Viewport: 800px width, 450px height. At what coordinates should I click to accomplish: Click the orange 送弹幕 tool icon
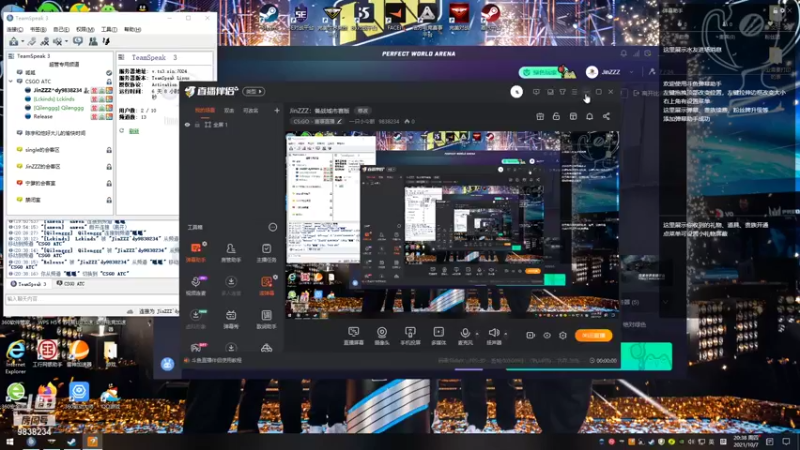266,286
